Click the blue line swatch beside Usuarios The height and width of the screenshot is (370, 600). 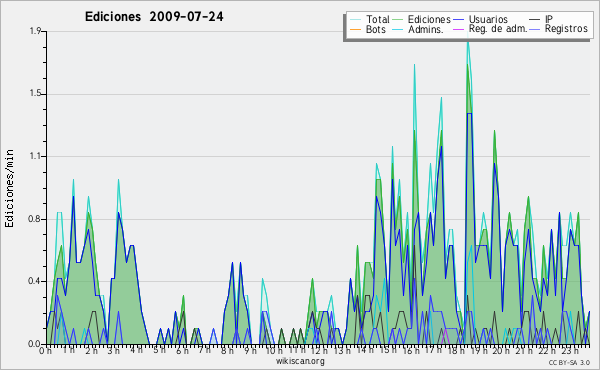point(458,20)
